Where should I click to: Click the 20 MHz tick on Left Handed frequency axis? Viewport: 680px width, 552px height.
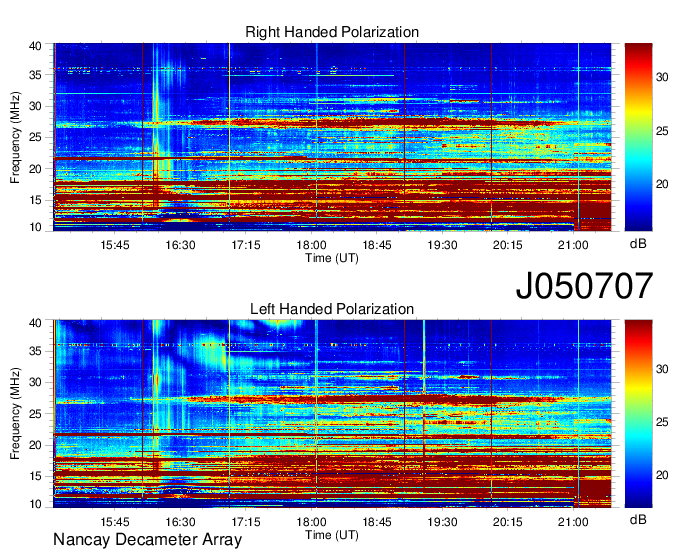pos(36,445)
